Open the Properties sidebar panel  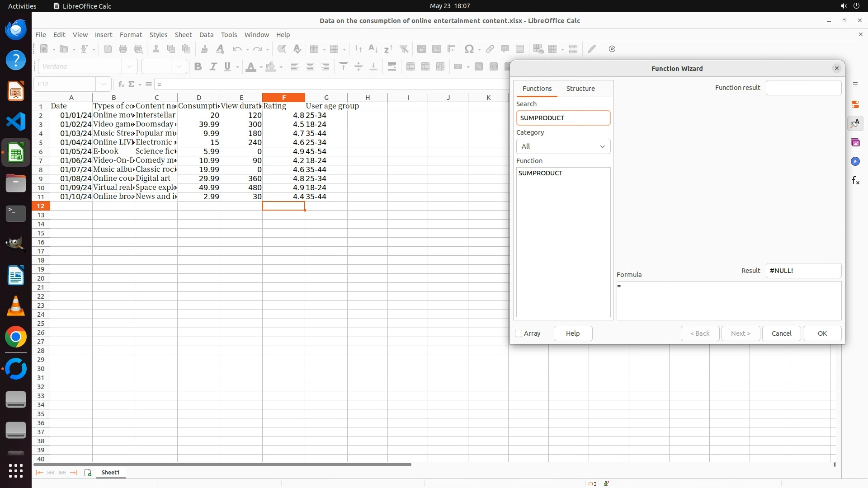pyautogui.click(x=855, y=104)
